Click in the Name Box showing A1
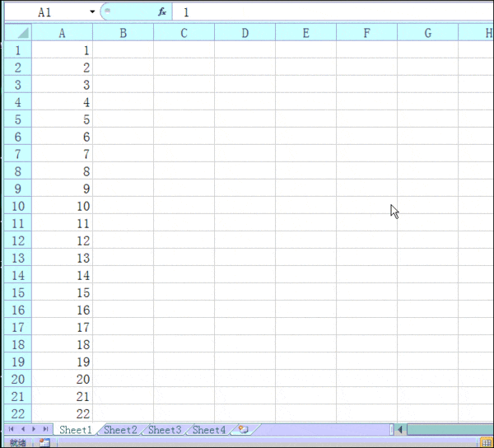The height and width of the screenshot is (448, 494). pos(47,12)
